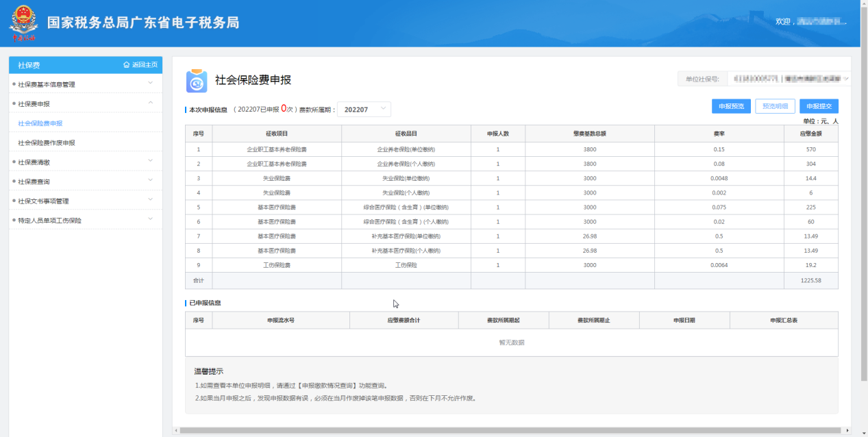
Task: Click the scrollbar left arrow at the bottom
Action: (176, 431)
